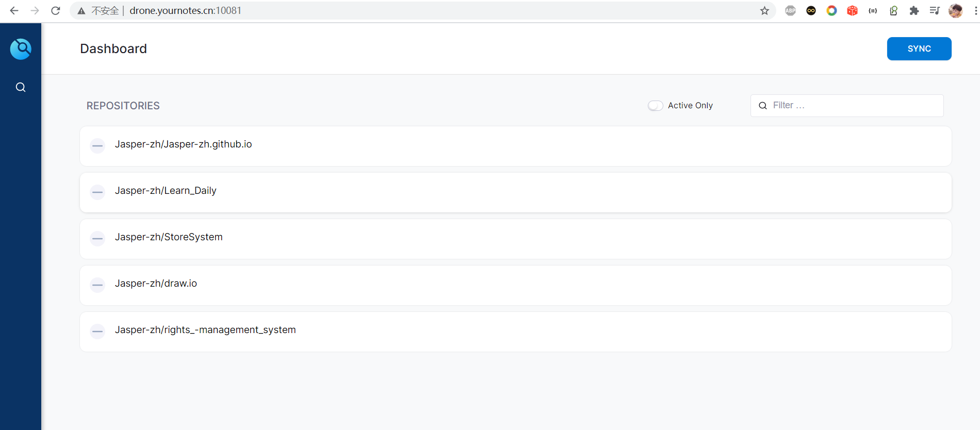
Task: Open the Jasper-zh/Learn_Daily repository
Action: click(x=166, y=191)
